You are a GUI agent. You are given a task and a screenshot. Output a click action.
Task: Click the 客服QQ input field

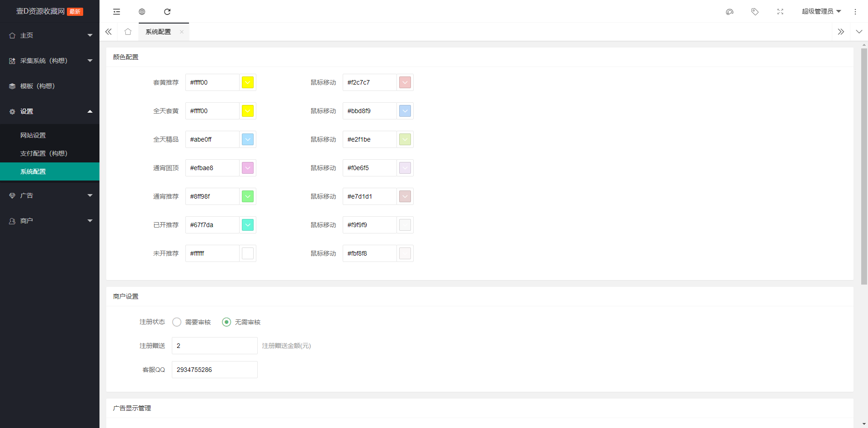[215, 370]
